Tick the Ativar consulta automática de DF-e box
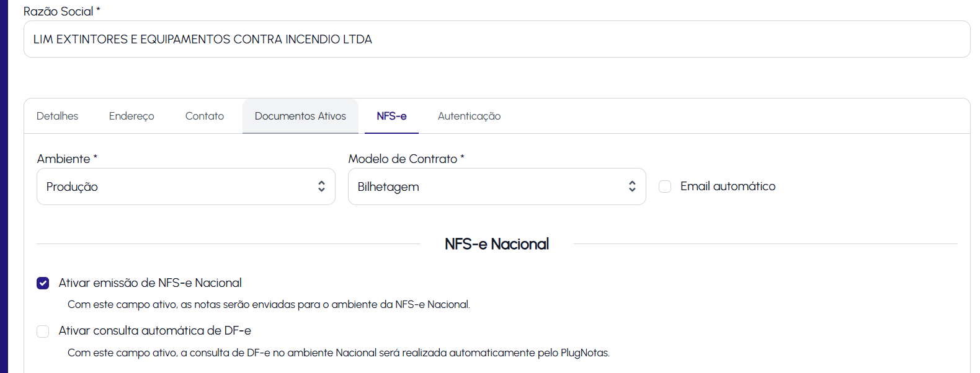980x373 pixels. tap(43, 331)
